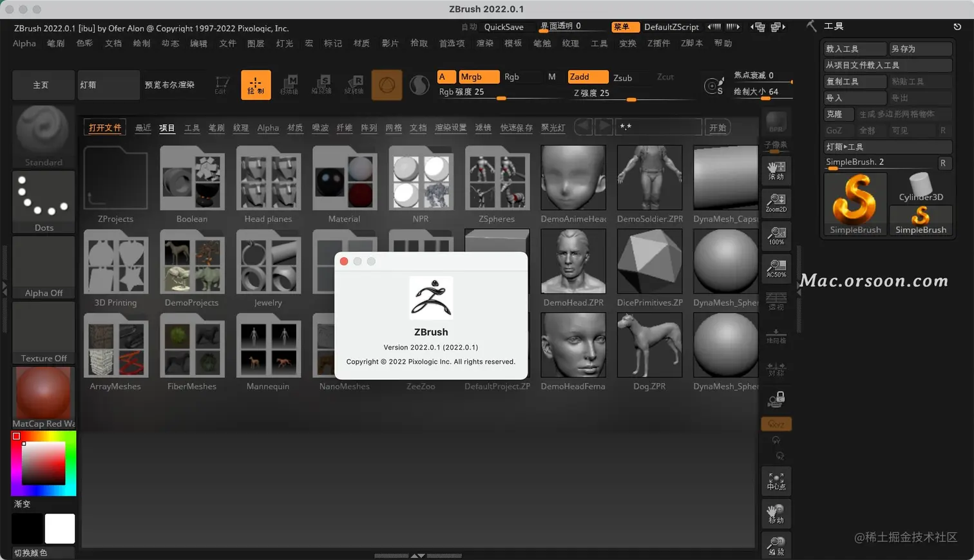Enable the M material mode
This screenshot has height=560, width=974.
(551, 77)
